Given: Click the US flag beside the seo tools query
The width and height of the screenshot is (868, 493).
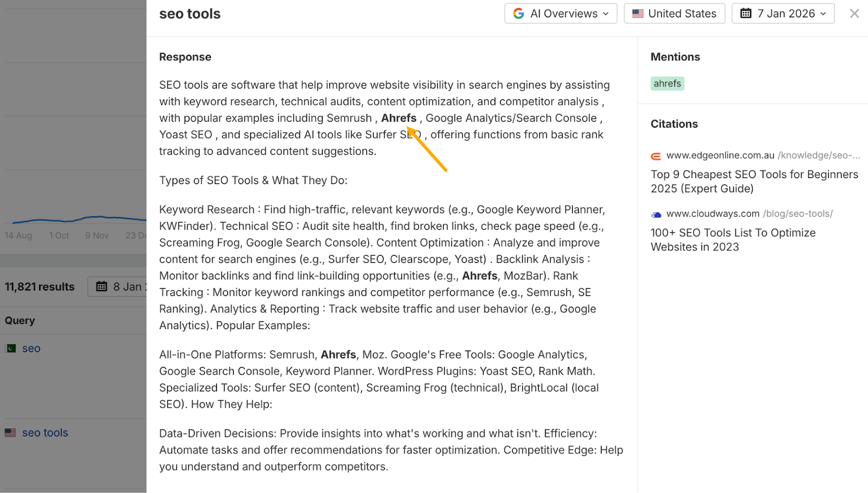Looking at the screenshot, I should pyautogui.click(x=10, y=433).
